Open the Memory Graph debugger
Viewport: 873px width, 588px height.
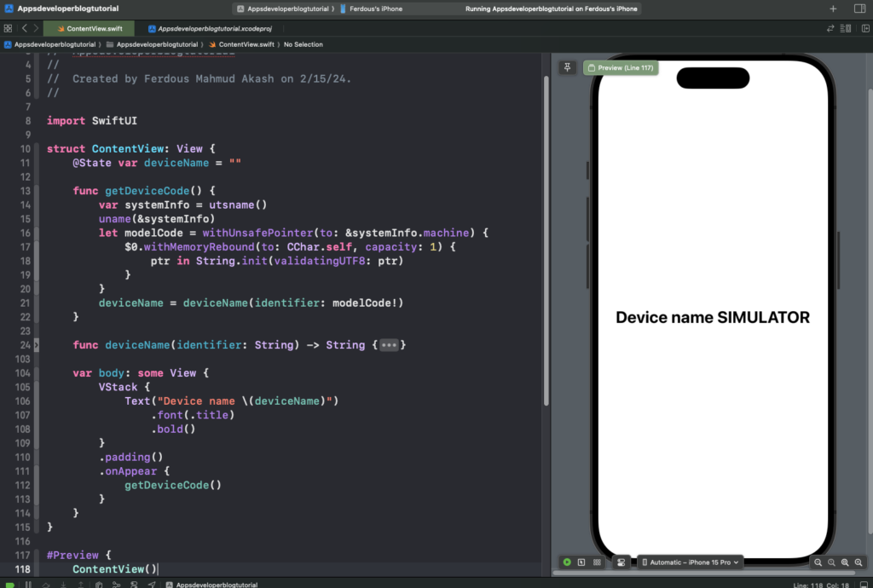click(117, 584)
